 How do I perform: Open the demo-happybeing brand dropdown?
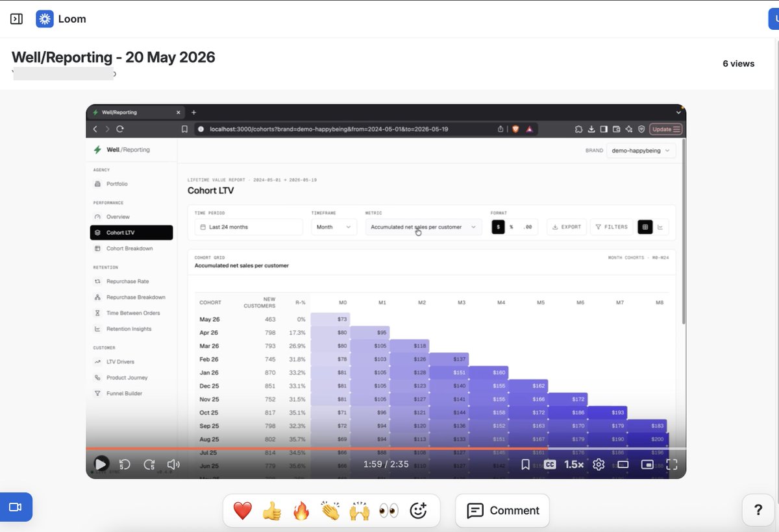coord(641,151)
